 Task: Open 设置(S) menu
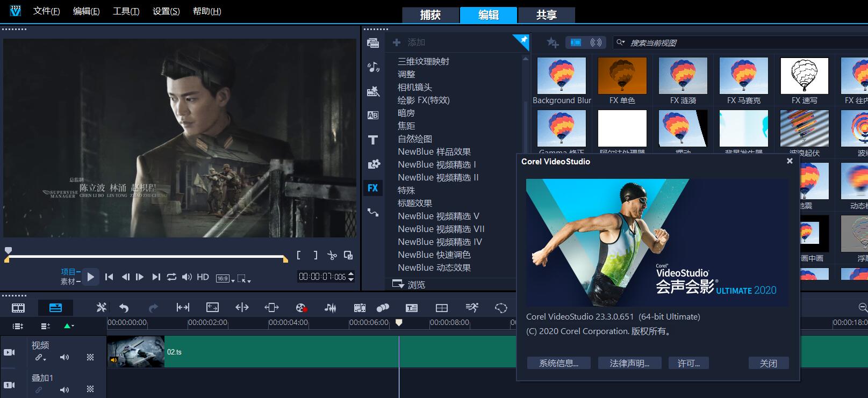166,11
